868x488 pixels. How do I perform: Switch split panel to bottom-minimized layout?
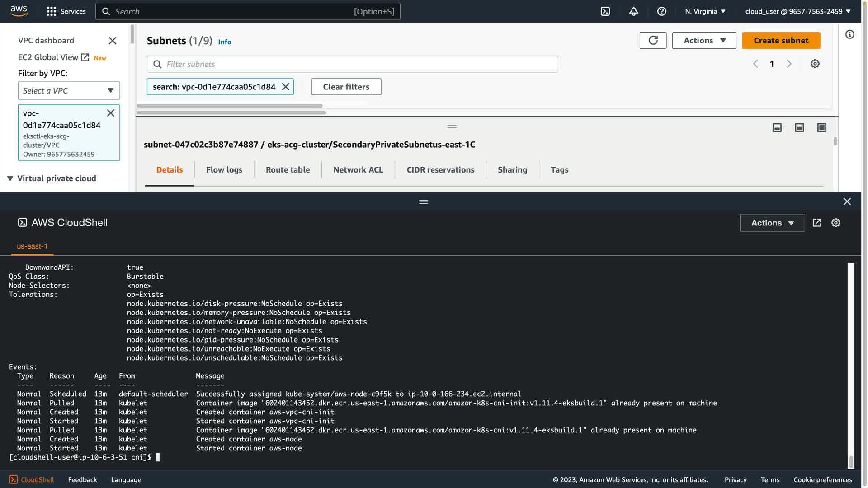tap(777, 128)
